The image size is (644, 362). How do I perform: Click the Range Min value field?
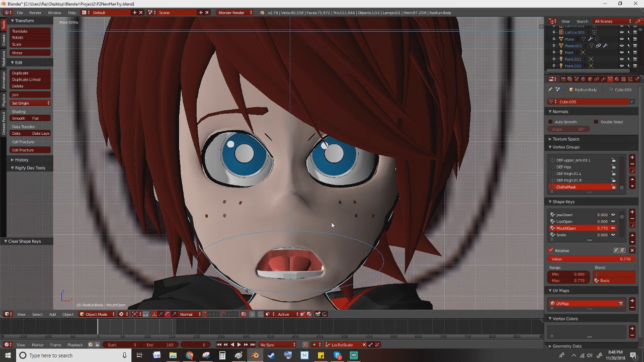click(x=569, y=274)
